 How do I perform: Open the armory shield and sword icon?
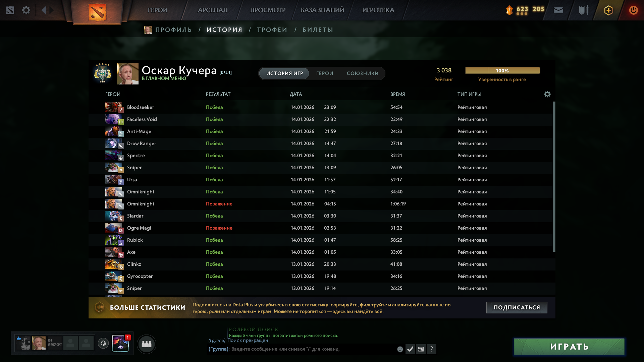click(x=584, y=10)
